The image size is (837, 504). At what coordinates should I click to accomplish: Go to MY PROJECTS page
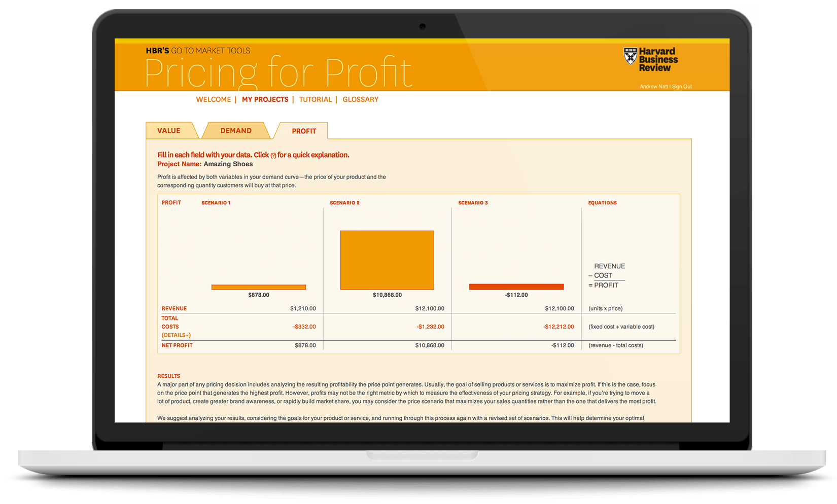265,99
